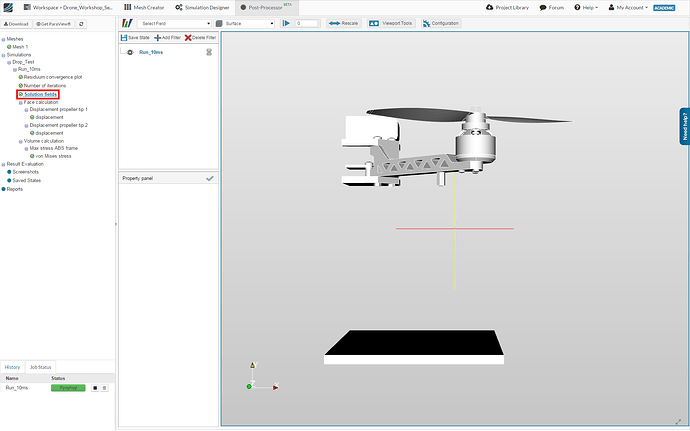Image resolution: width=690 pixels, height=431 pixels.
Task: Click Add Filter plus icon
Action: 157,37
